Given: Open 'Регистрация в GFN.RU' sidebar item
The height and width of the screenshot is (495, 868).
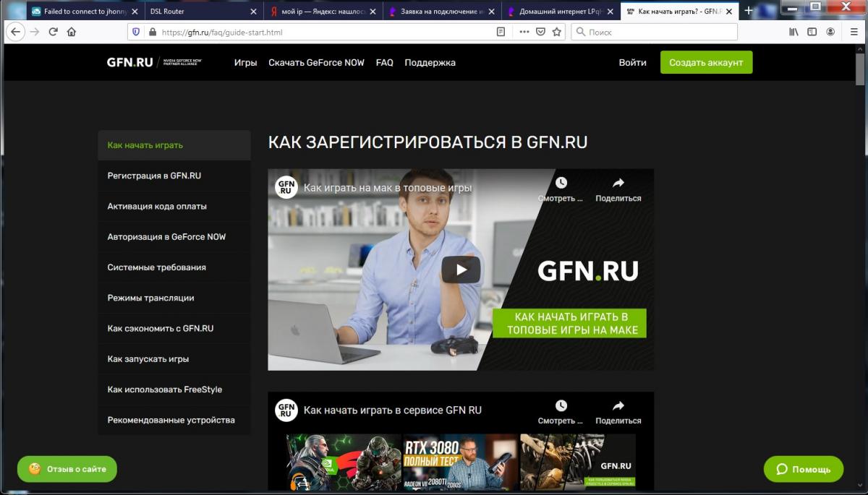Looking at the screenshot, I should tap(174, 176).
